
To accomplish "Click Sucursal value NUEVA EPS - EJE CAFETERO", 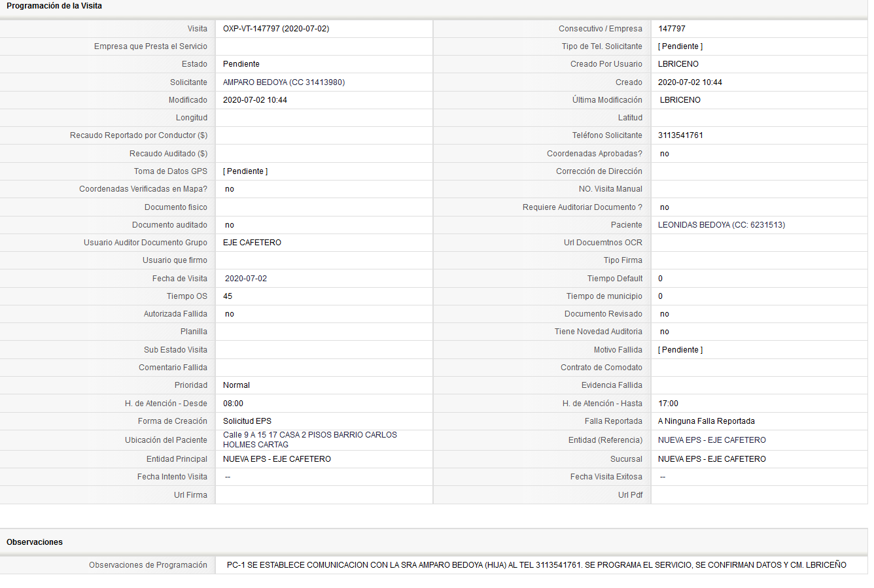I will click(712, 459).
